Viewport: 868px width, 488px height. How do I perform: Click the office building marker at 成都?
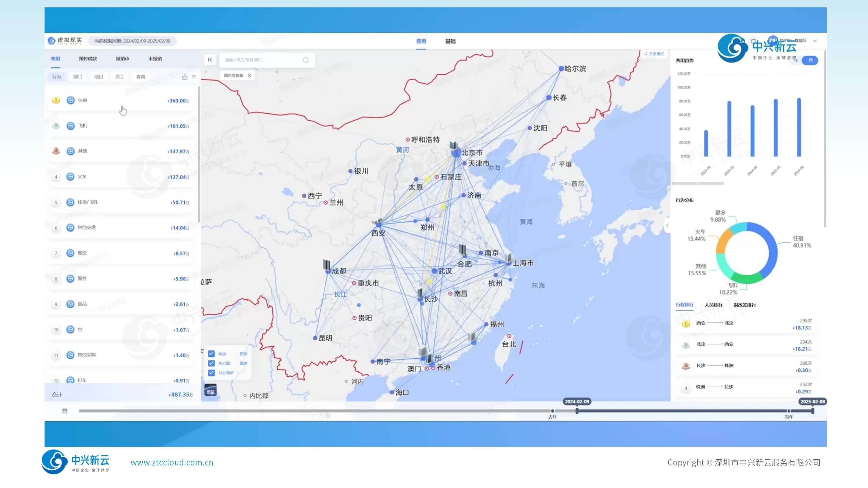(326, 265)
